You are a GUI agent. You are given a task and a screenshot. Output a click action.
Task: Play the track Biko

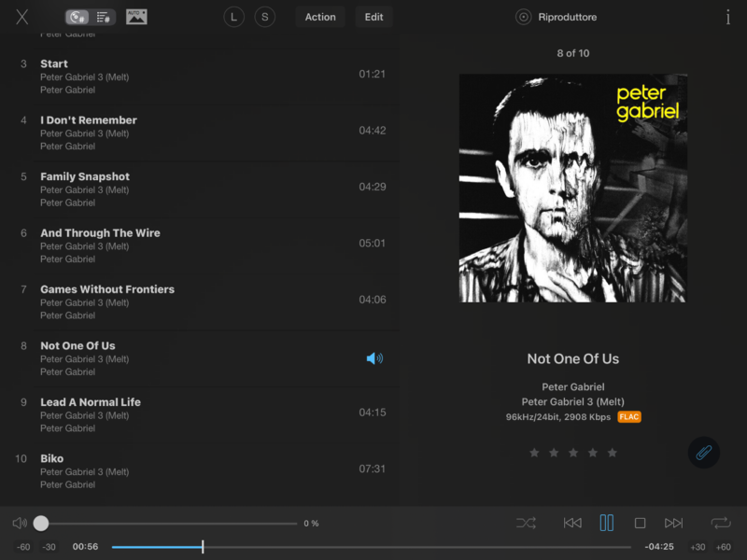pos(52,458)
